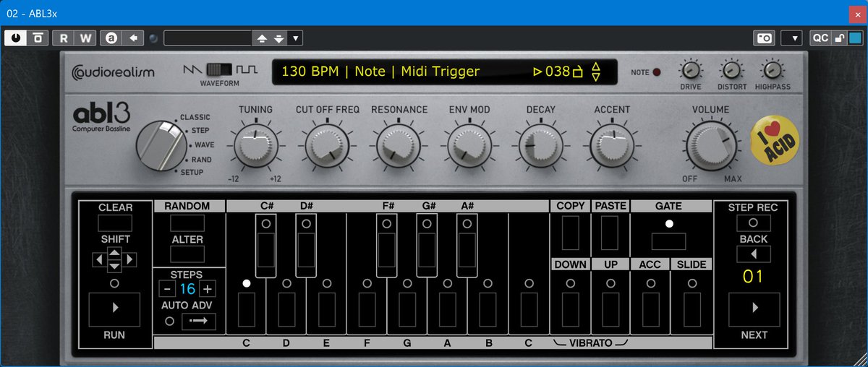Select SETUP mode on the selector
Screen dimensions: 868x367
pyautogui.click(x=192, y=172)
